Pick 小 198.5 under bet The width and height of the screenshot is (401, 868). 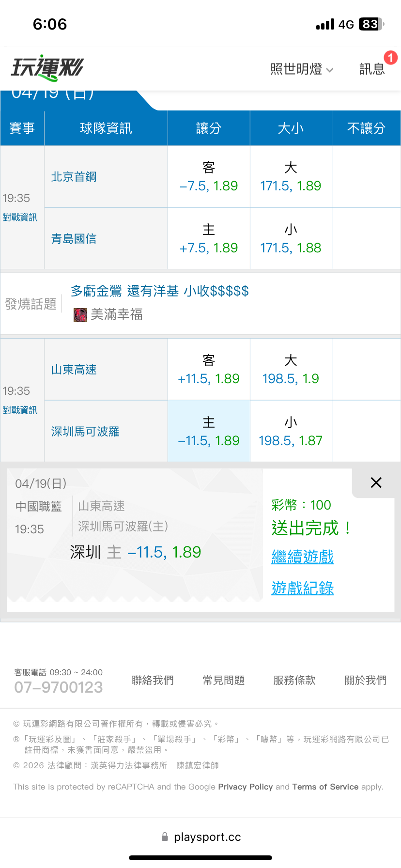pos(291,432)
